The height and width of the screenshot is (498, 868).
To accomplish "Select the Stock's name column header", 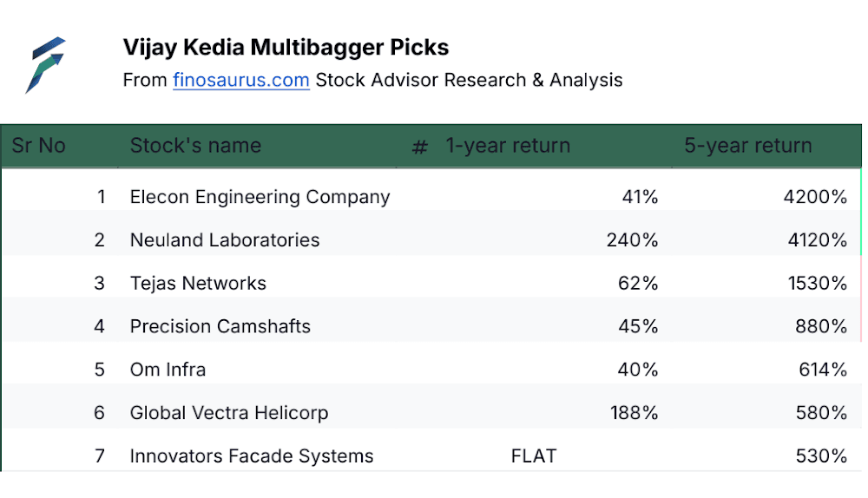I will 195,146.
